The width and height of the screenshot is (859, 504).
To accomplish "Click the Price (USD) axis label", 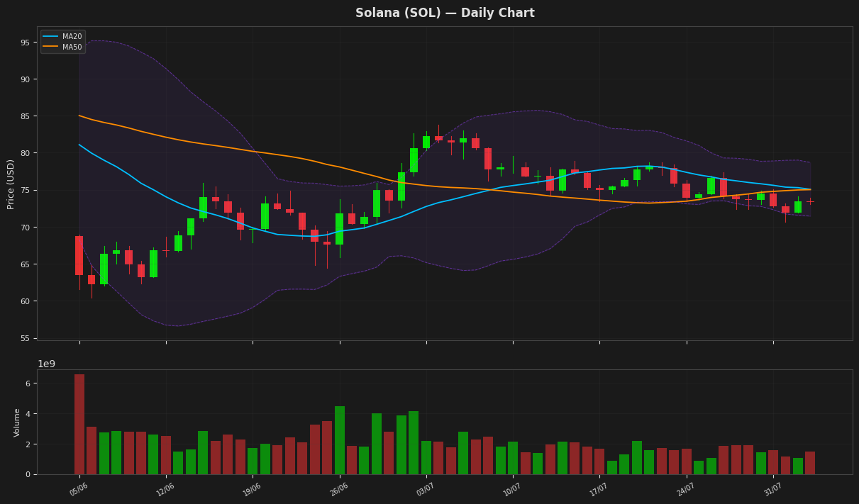I will tap(11, 184).
